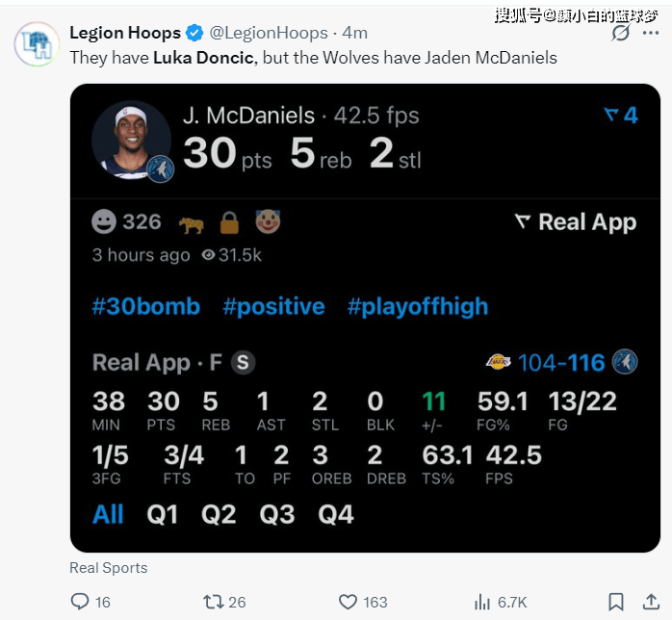Click the 104-116 game score link
Screen dimensions: 672x620
561,363
